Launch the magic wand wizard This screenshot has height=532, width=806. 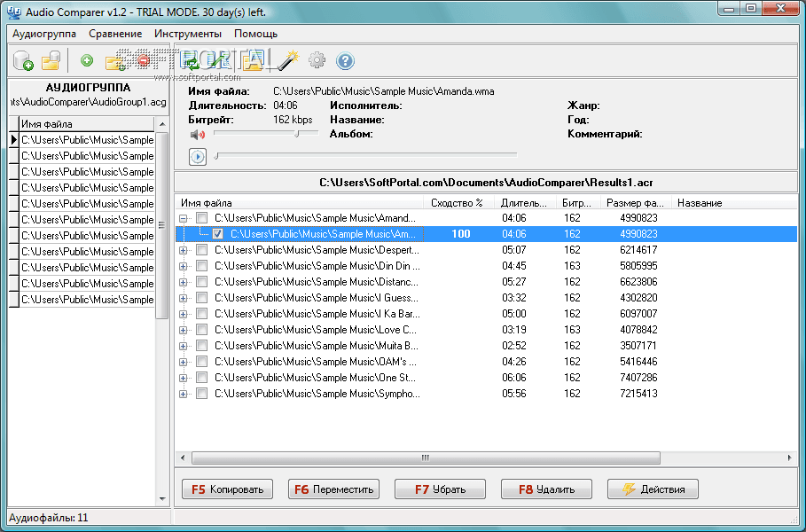289,60
